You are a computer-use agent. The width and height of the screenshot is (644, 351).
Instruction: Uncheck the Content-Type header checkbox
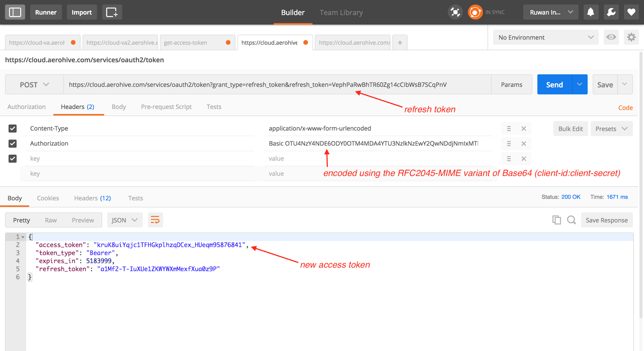point(12,128)
